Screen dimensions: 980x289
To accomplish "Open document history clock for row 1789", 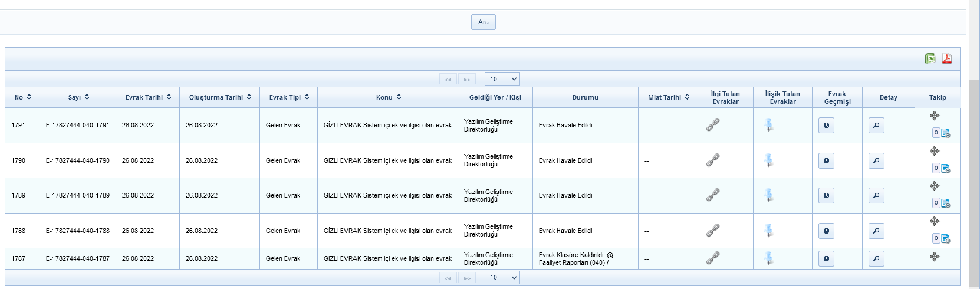I will [x=826, y=196].
